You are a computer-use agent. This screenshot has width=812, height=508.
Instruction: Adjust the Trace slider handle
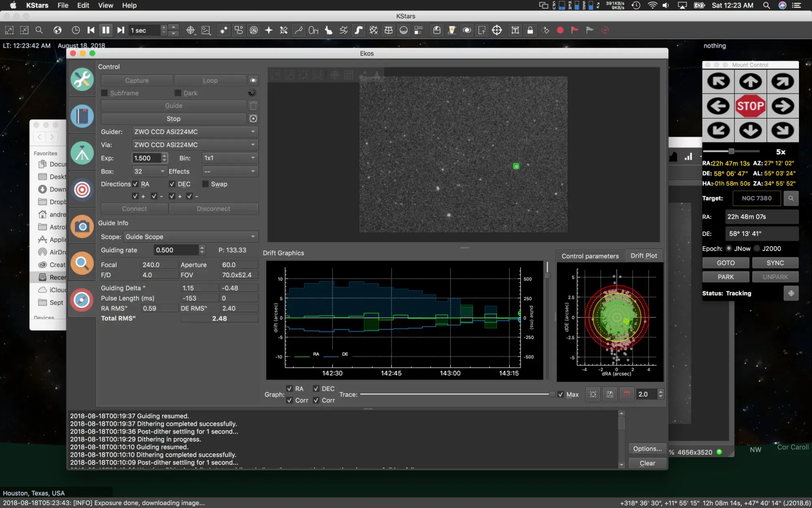click(552, 394)
